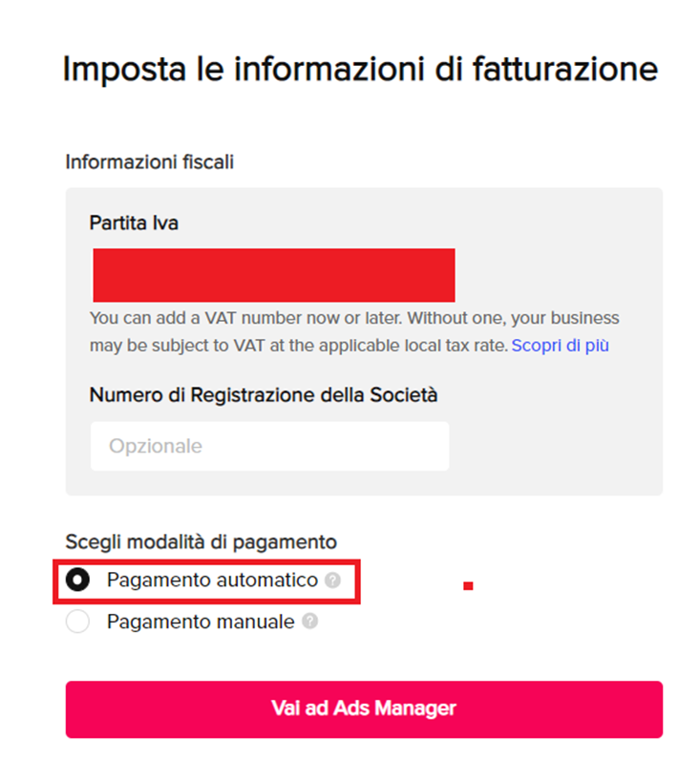Click the Pagamento automatico label text
Screen dimensions: 700x761
pyautogui.click(x=212, y=580)
